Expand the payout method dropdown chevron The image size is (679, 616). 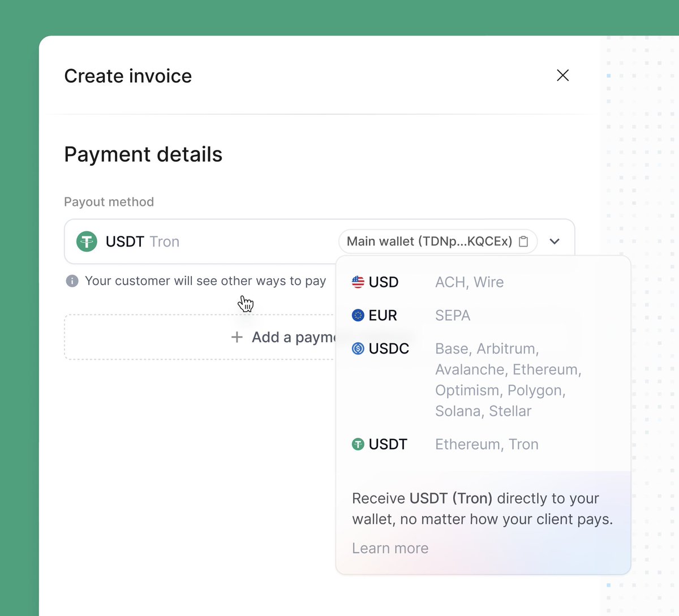(x=555, y=242)
